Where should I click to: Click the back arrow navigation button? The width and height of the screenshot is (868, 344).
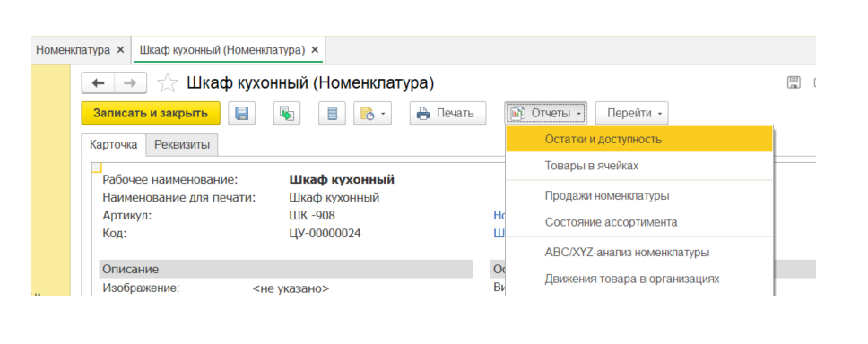(99, 83)
